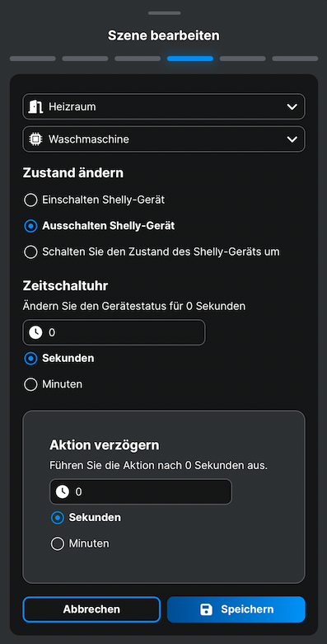Image resolution: width=327 pixels, height=644 pixels.
Task: Expand the Waschmaschine device dropdown chevron
Action: click(x=292, y=139)
